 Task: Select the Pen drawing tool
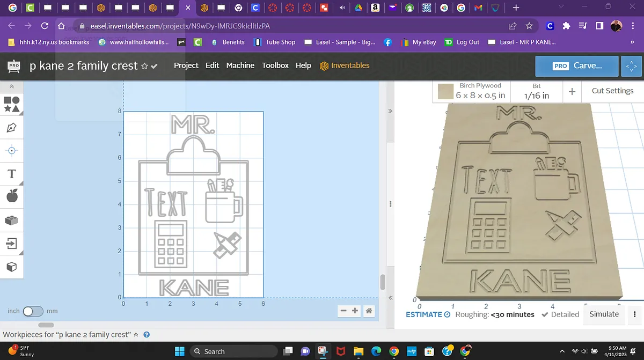(x=12, y=128)
